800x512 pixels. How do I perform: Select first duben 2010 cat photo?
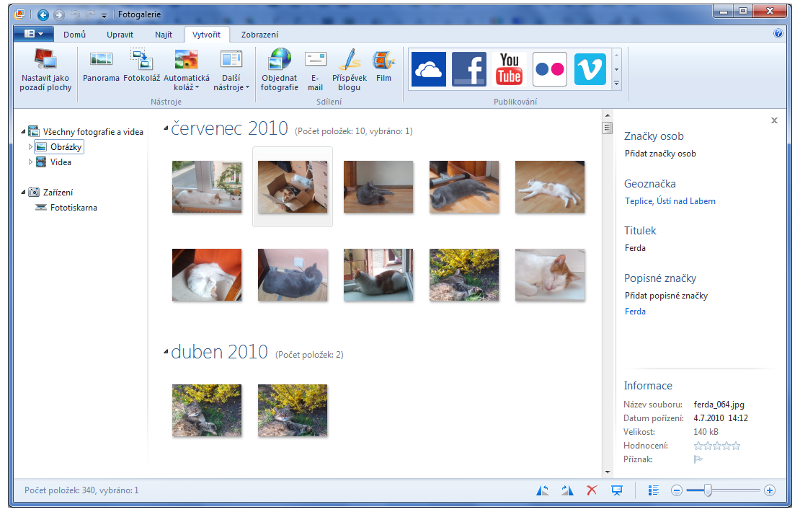pyautogui.click(x=207, y=410)
